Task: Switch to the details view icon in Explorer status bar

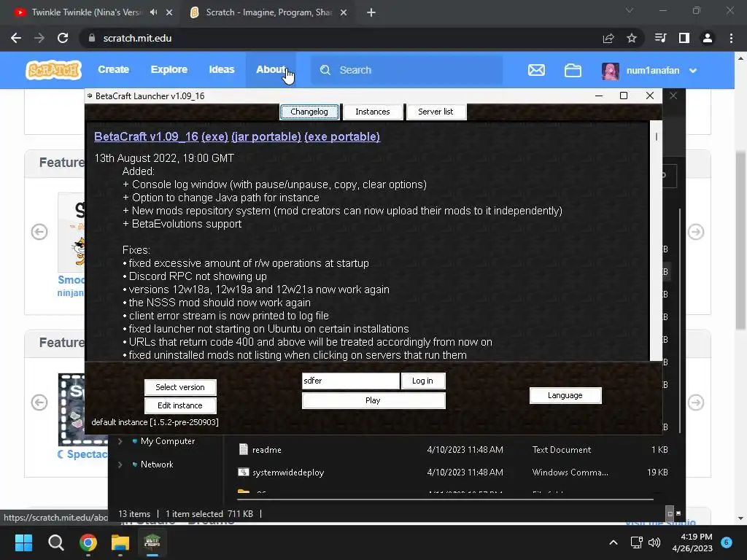Action: 670,513
